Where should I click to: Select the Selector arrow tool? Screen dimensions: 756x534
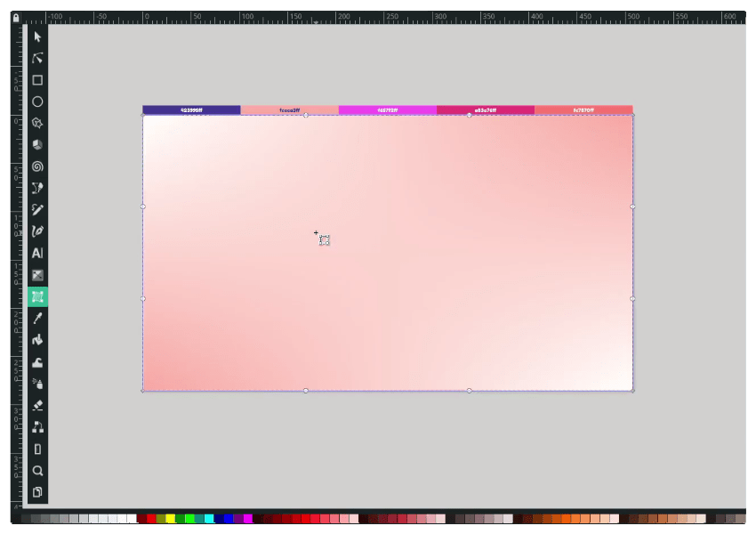point(37,36)
